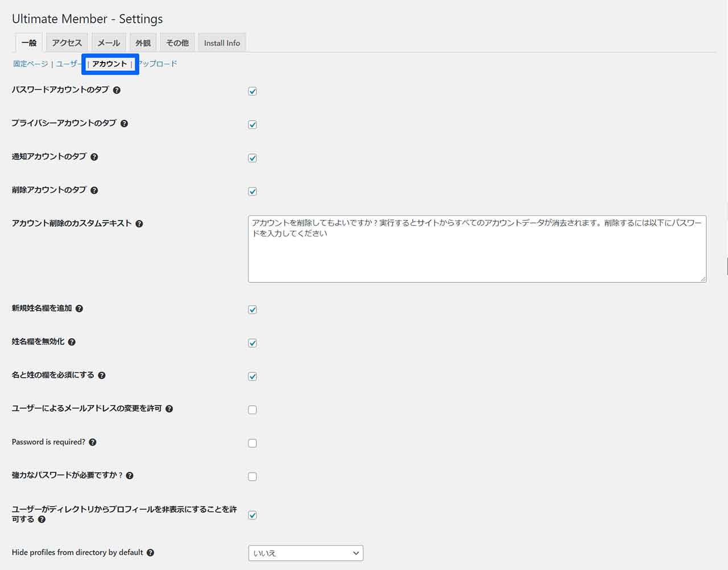Uncheck ディレクトリからプロフィール非表示を許可 checkbox

(x=253, y=515)
